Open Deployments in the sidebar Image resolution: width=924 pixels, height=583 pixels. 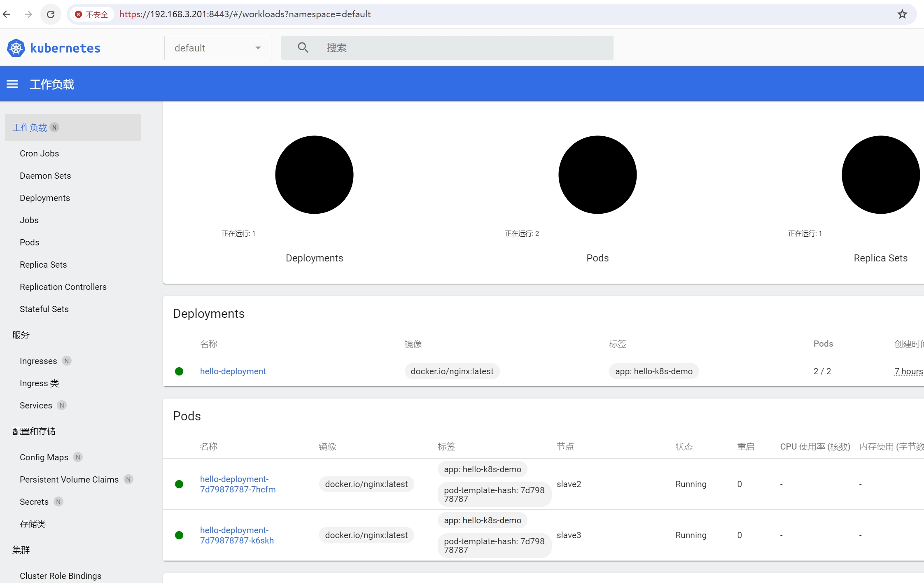[45, 198]
